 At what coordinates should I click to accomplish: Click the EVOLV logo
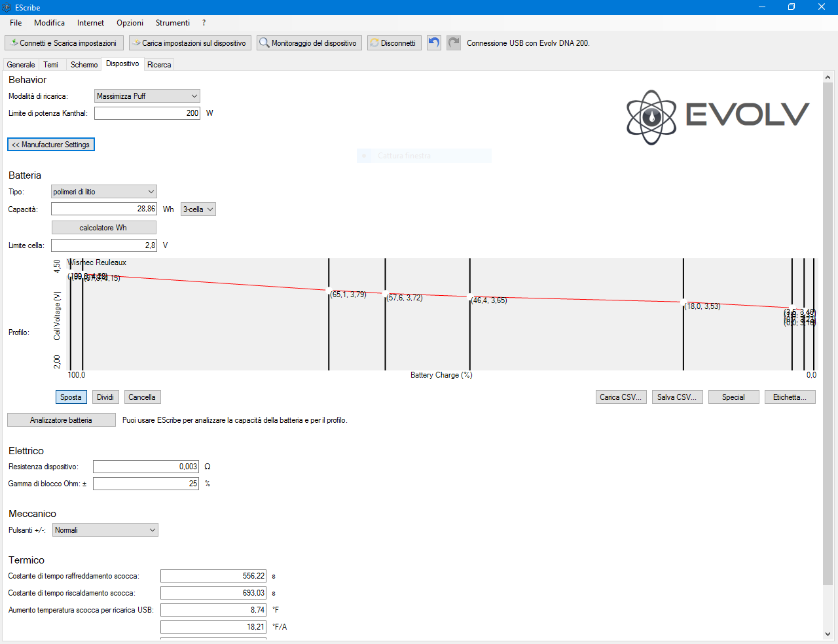(718, 116)
